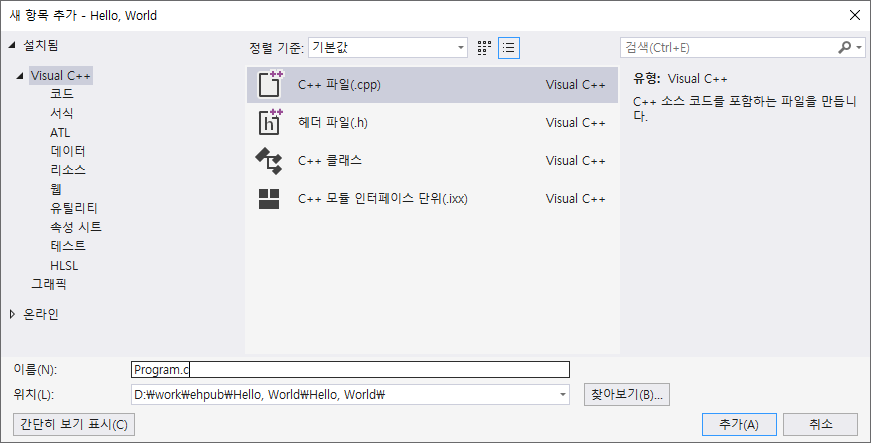
Task: Select the 리소스 category
Action: pyautogui.click(x=68, y=170)
